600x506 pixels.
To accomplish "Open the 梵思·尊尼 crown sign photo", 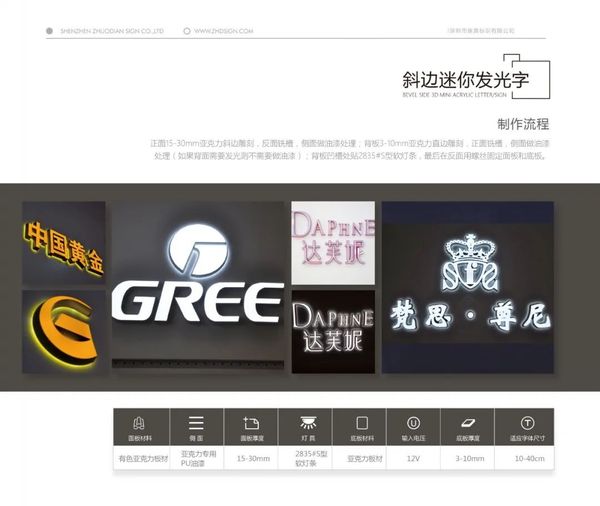I will pos(468,287).
